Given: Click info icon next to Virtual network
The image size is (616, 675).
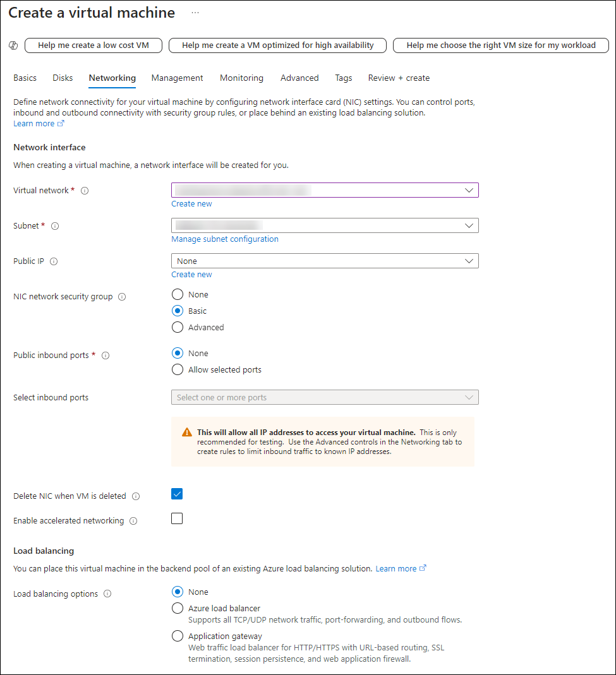Looking at the screenshot, I should [x=85, y=191].
